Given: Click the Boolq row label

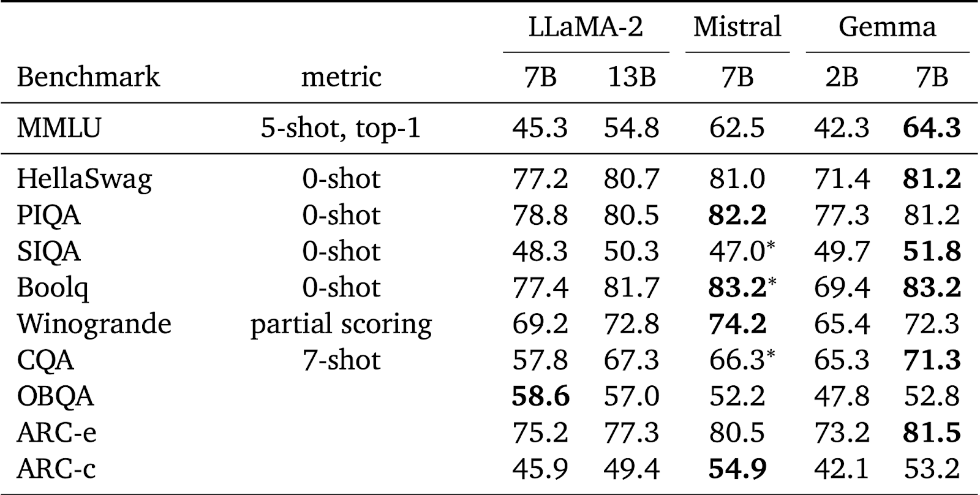Looking at the screenshot, I should point(53,288).
